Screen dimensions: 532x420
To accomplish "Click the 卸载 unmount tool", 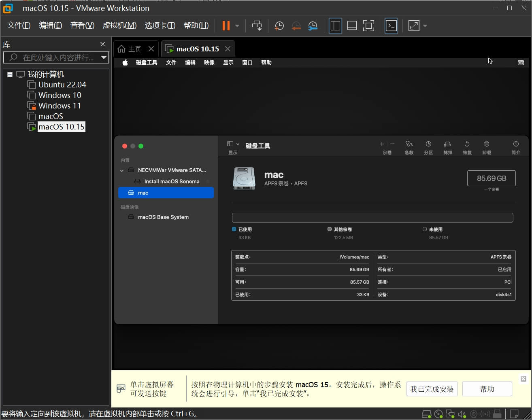I will [x=487, y=147].
